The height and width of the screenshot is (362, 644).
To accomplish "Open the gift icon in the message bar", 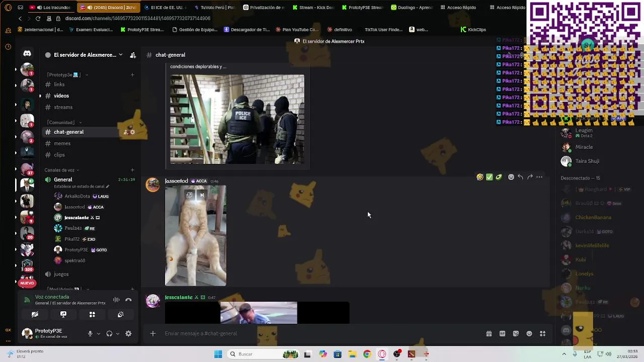I will pyautogui.click(x=489, y=333).
